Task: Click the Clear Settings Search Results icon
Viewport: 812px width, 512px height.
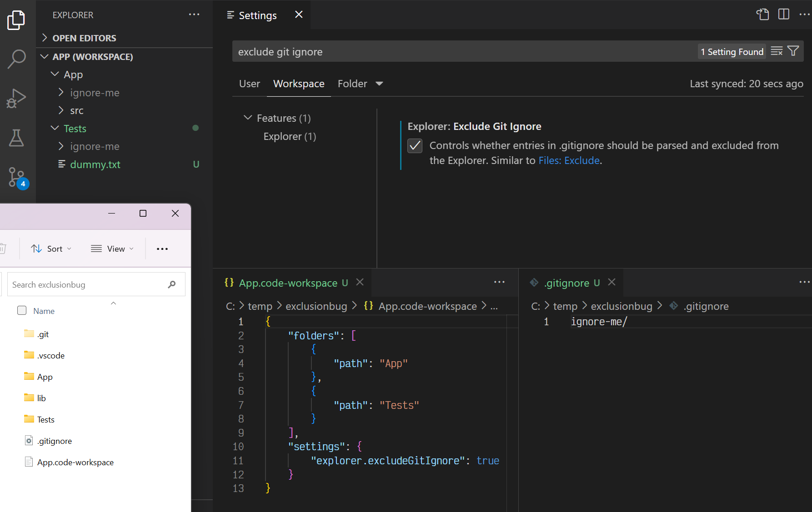Action: (777, 51)
